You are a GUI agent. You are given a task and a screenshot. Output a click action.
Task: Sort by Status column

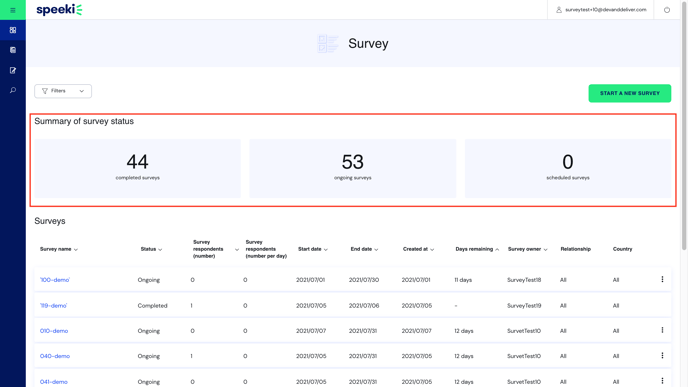(151, 249)
